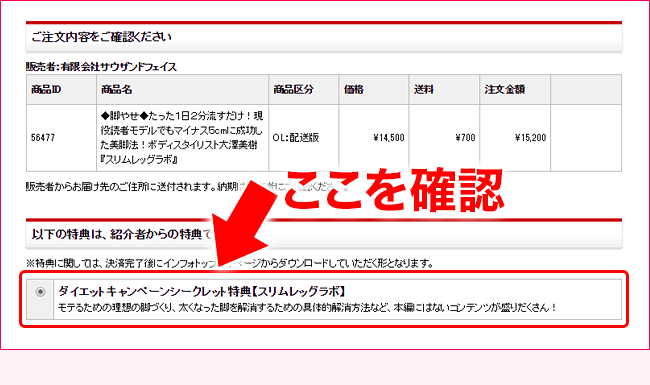Click the ¥14,500 price cell
This screenshot has width=650, height=385.
374,138
